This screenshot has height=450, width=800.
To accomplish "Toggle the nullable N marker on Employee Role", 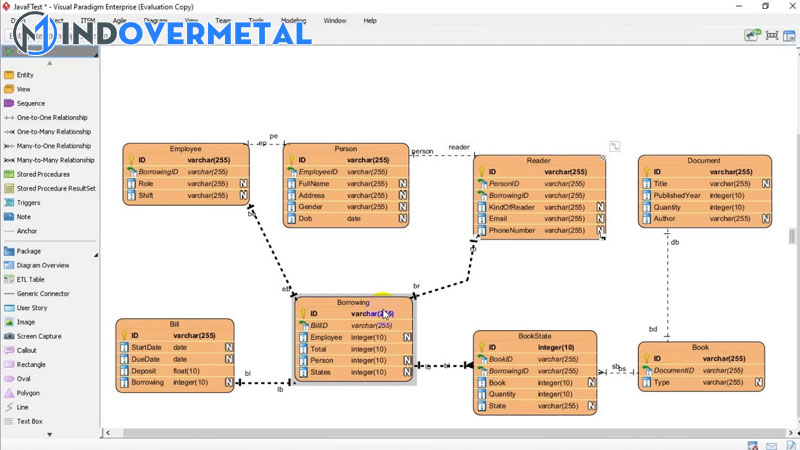I will click(243, 184).
